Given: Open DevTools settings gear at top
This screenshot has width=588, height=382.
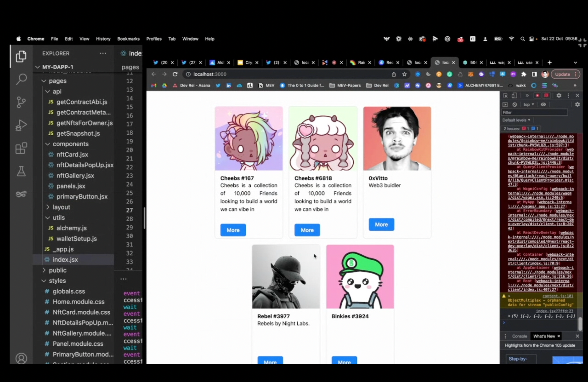Looking at the screenshot, I should [559, 95].
